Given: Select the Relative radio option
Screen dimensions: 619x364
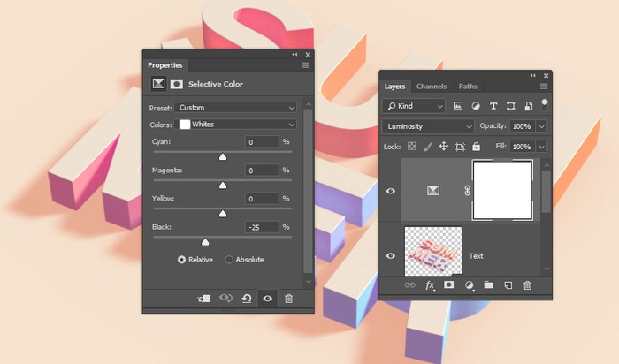Looking at the screenshot, I should [x=182, y=260].
